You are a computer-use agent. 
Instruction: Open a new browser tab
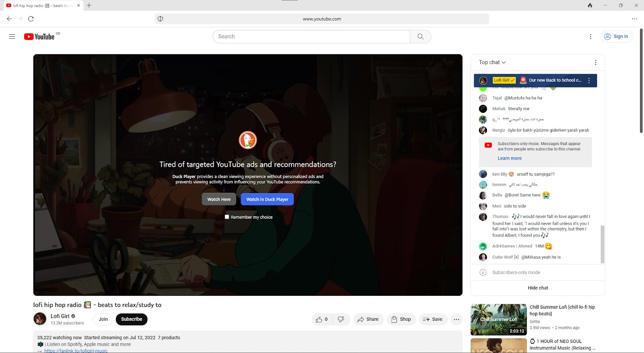[89, 5]
